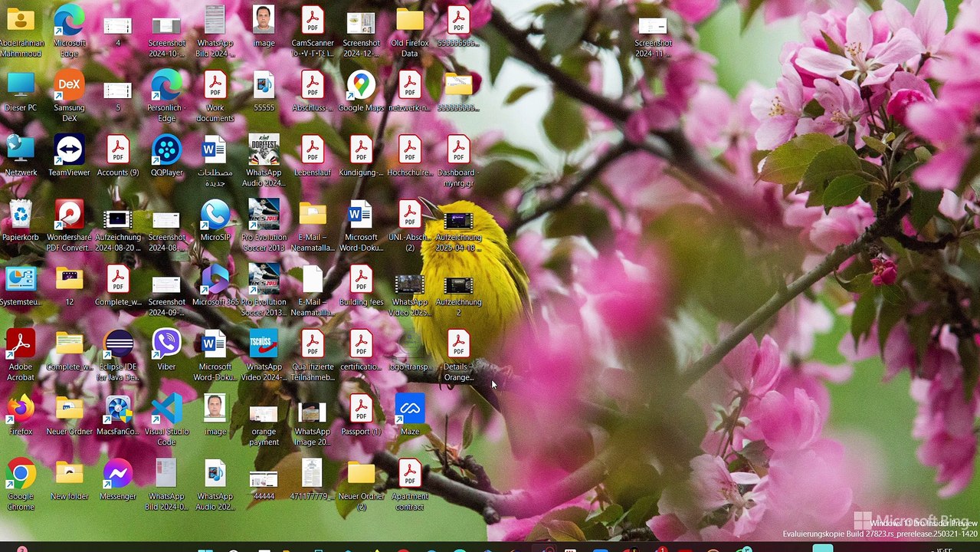Open the Old Firefox Data folder

[x=410, y=31]
